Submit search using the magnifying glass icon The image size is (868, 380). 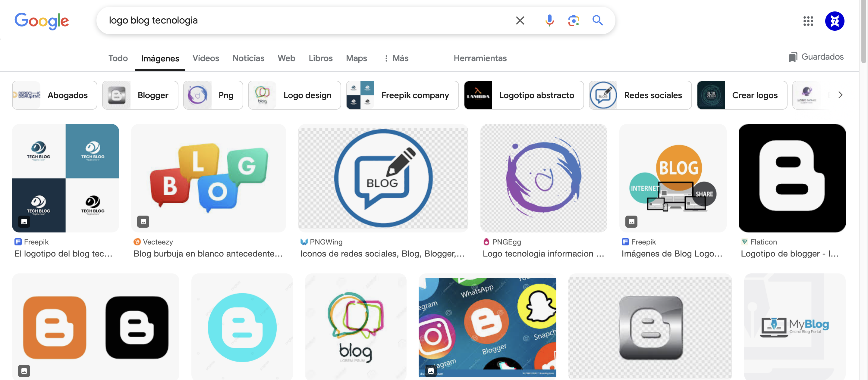coord(597,20)
